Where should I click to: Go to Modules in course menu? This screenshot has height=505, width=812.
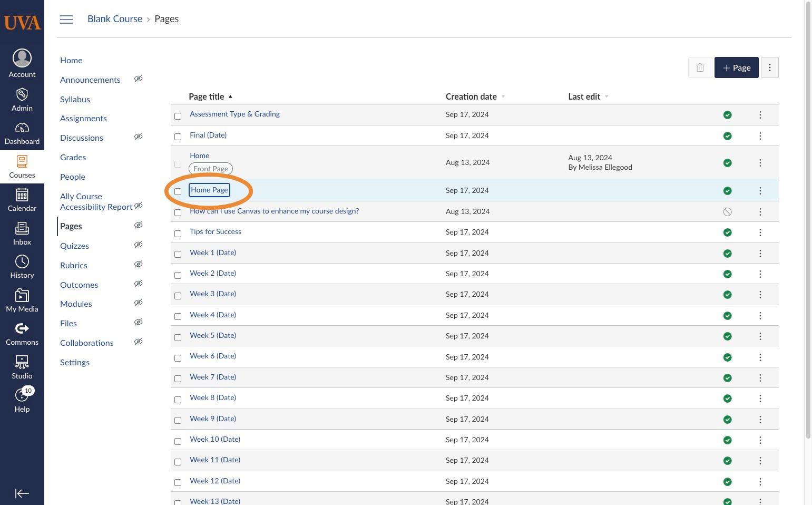click(x=76, y=304)
